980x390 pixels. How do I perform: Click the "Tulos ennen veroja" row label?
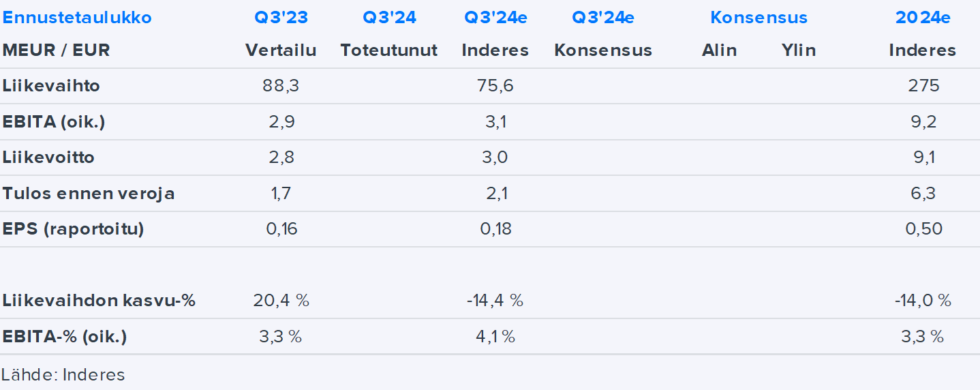click(89, 194)
